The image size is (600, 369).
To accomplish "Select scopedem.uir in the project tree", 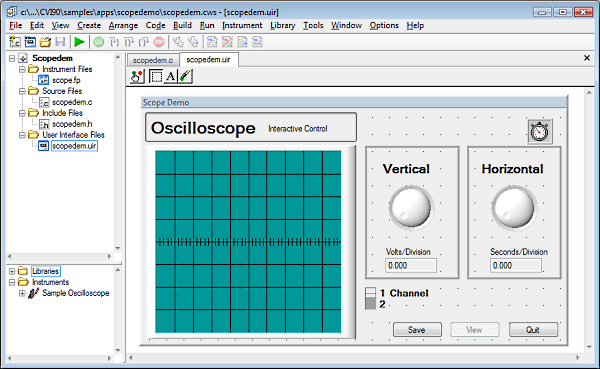I will [74, 146].
